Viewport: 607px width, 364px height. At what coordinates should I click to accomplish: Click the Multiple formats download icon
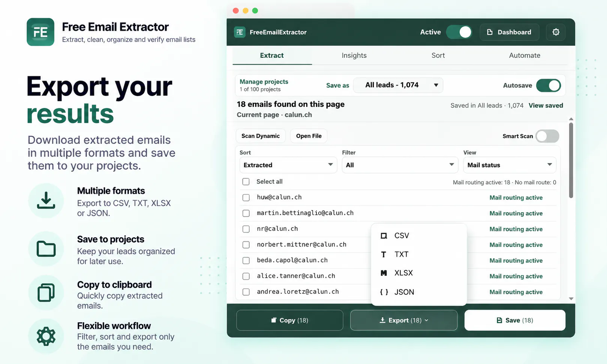pyautogui.click(x=46, y=201)
